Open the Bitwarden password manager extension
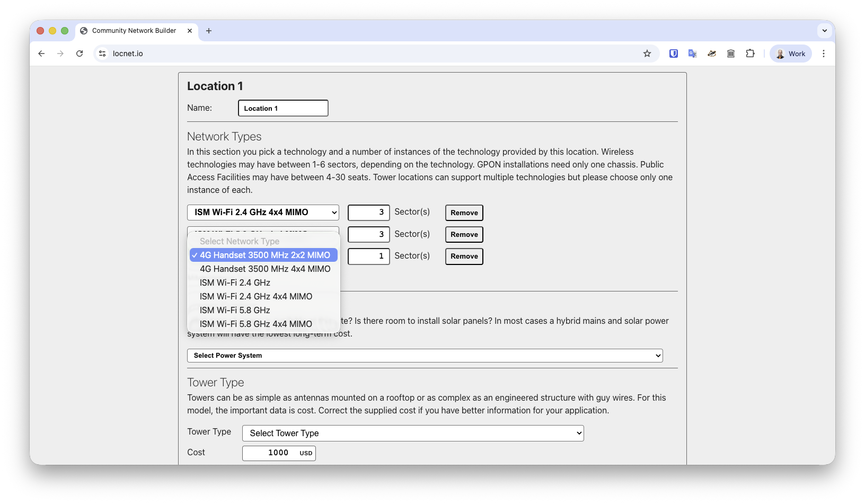Image resolution: width=865 pixels, height=504 pixels. coord(674,53)
